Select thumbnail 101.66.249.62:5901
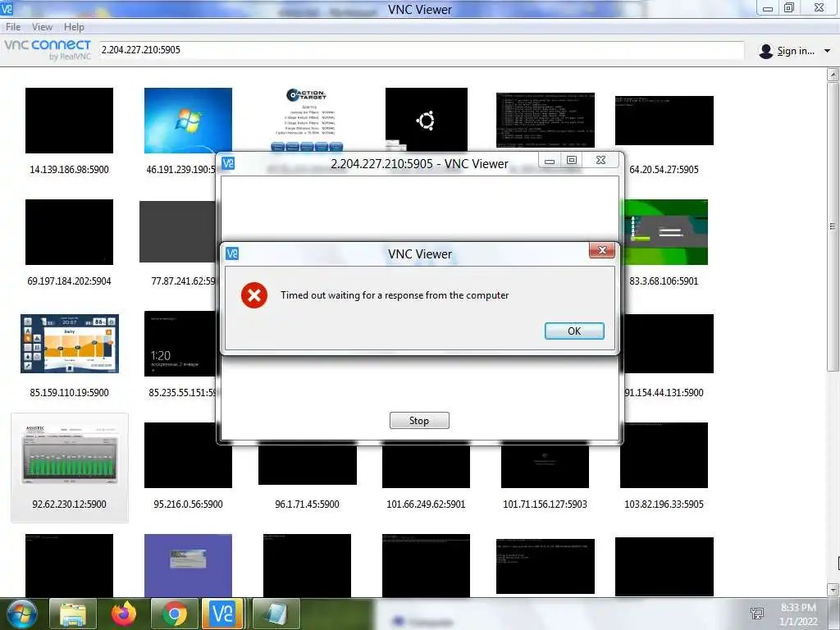 click(x=426, y=466)
